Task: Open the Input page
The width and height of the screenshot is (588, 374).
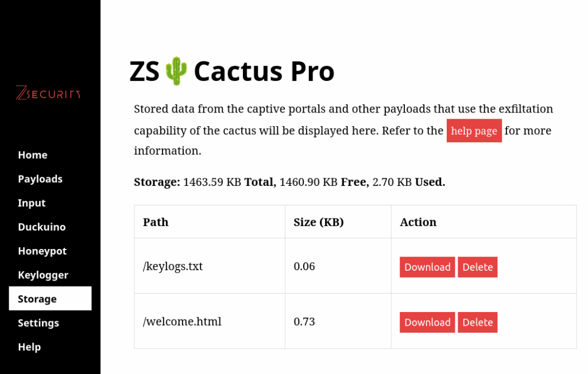Action: 32,203
